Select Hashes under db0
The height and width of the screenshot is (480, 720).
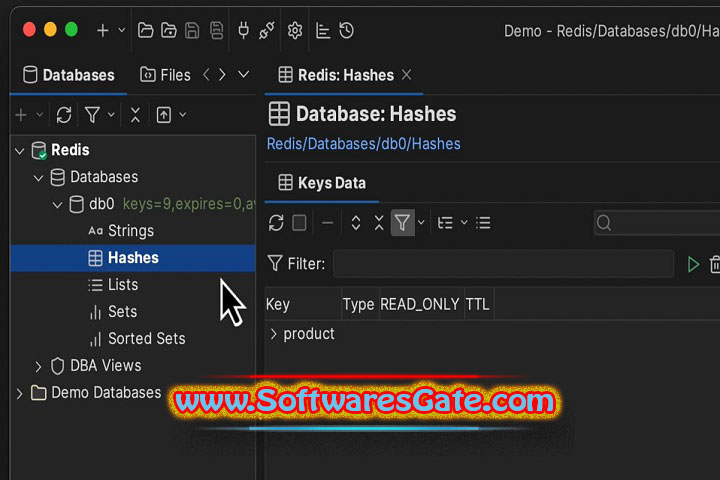click(133, 258)
